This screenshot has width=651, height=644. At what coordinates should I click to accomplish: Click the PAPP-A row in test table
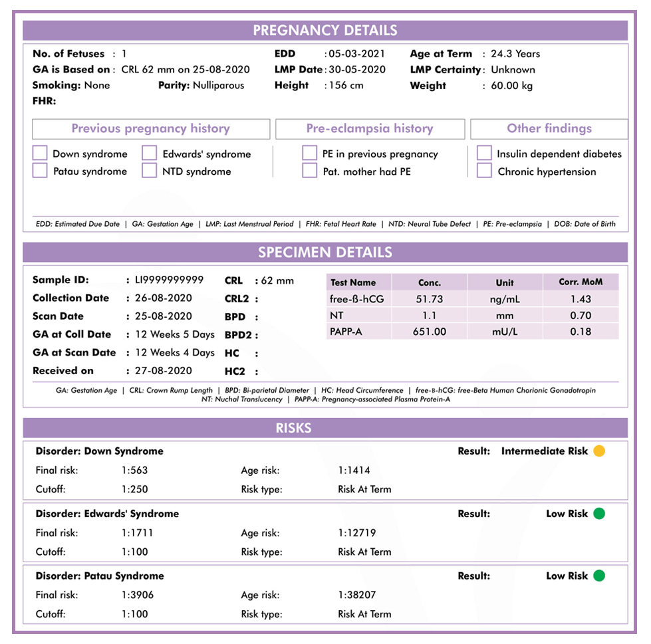click(x=472, y=331)
